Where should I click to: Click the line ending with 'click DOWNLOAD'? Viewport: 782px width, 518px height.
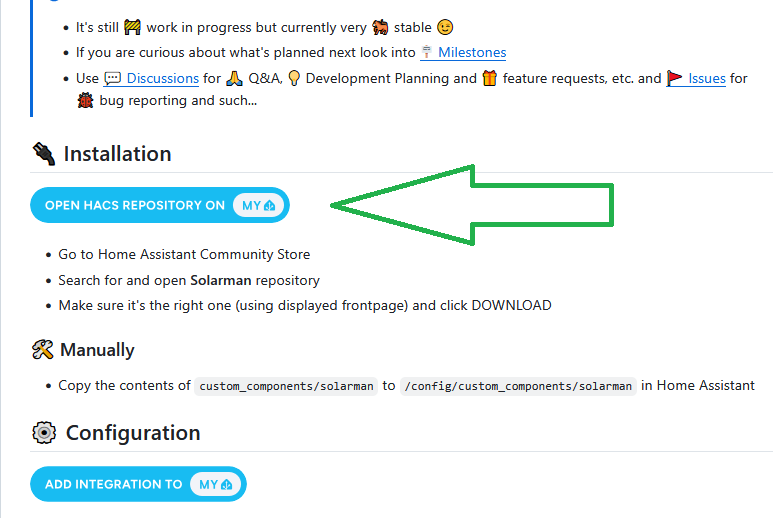click(x=305, y=305)
